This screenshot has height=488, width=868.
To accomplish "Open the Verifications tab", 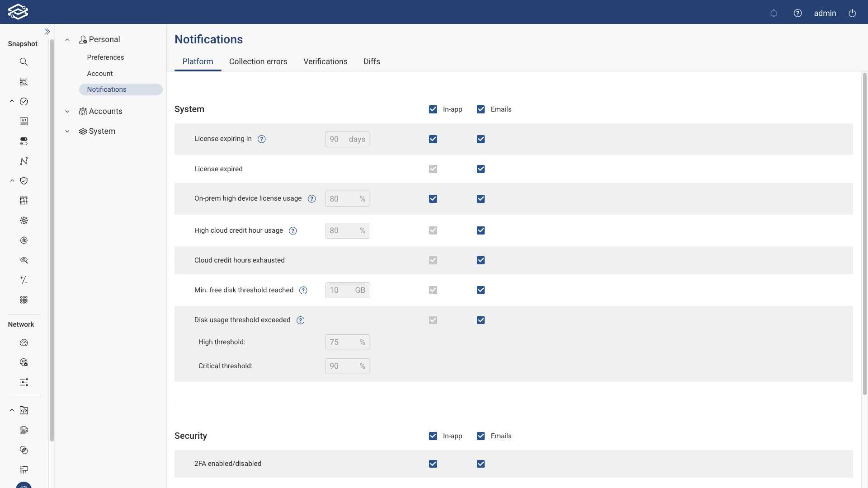I will pos(325,61).
